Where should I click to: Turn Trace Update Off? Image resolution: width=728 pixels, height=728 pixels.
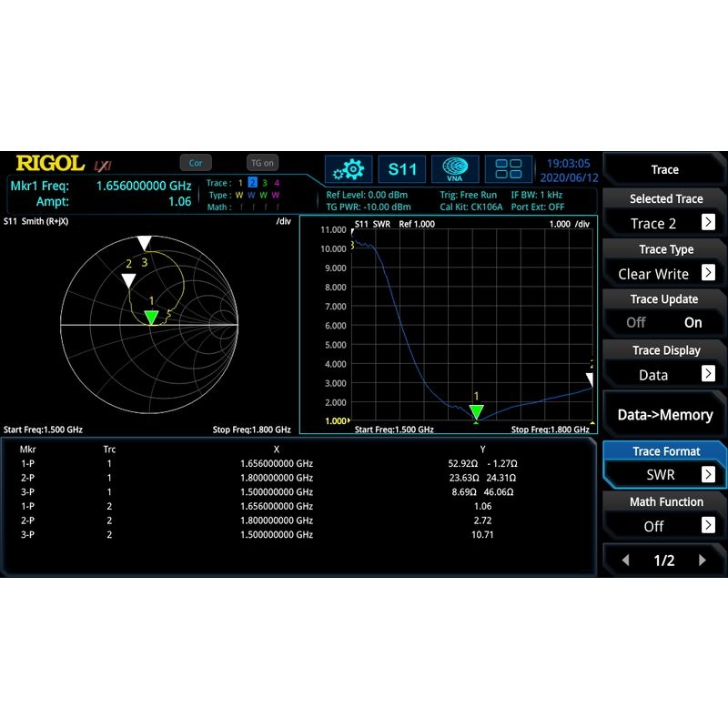(x=635, y=322)
